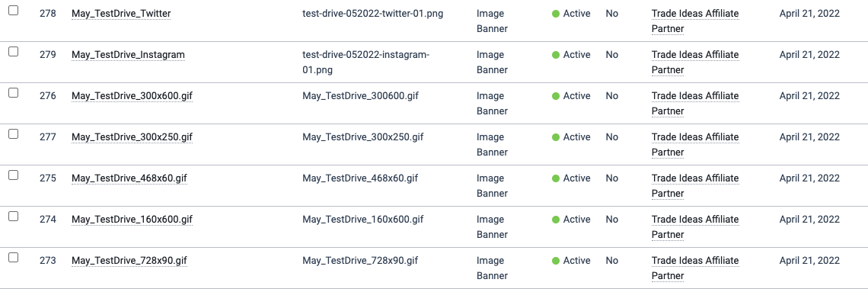Click the May_TestDrive_728x90.gif name link
This screenshot has height=289, width=868.
point(129,261)
